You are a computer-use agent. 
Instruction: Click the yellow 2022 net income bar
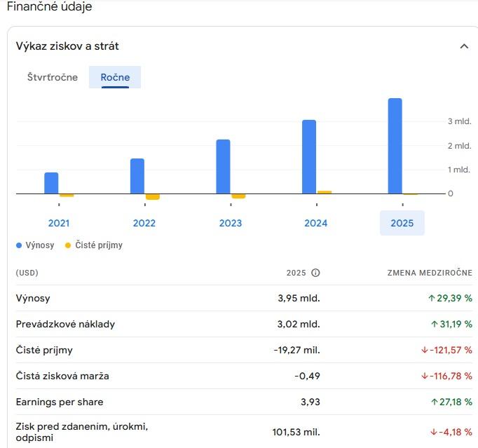(x=153, y=197)
